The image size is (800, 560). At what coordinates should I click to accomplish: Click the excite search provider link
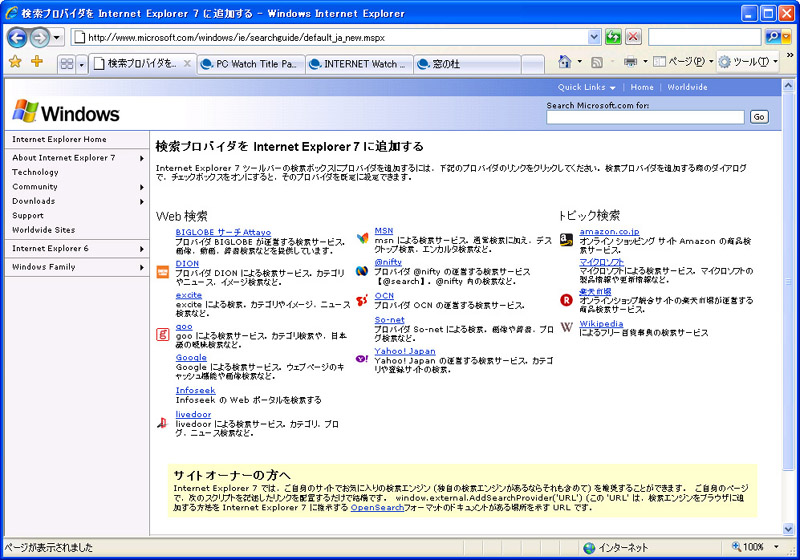point(189,295)
